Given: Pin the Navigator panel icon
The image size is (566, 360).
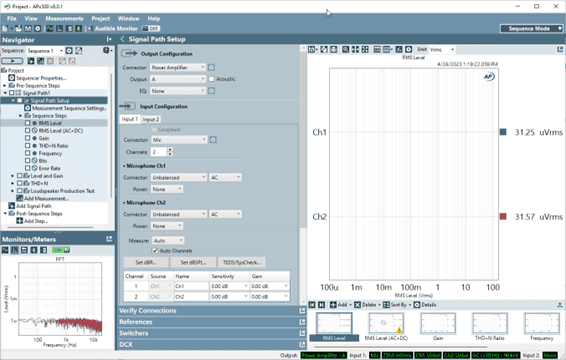Looking at the screenshot, I should click(x=109, y=39).
